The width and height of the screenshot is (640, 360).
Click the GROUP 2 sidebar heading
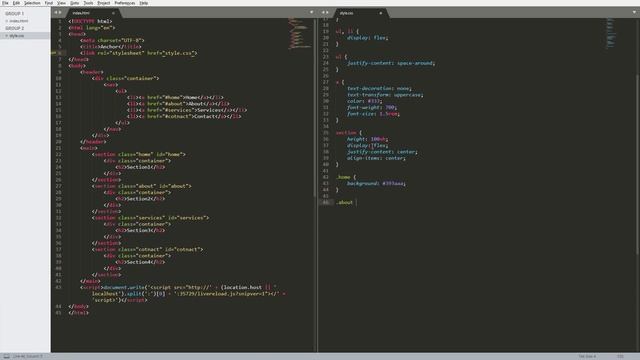coord(15,28)
